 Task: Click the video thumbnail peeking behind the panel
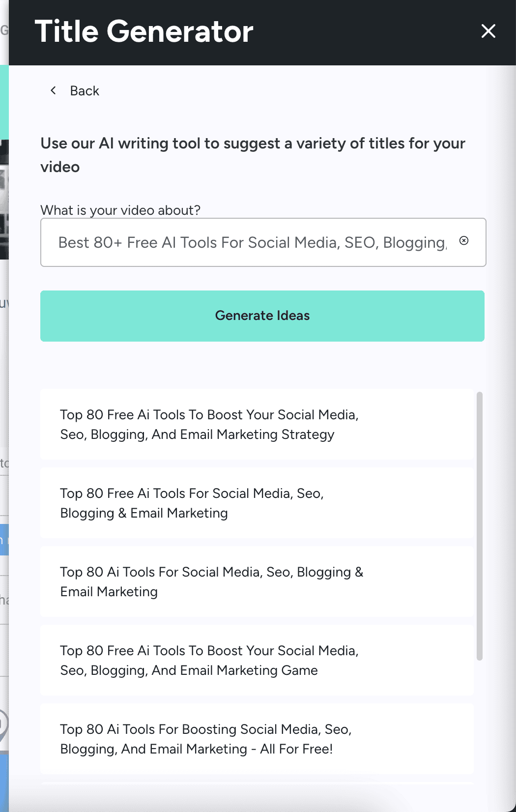[4, 199]
